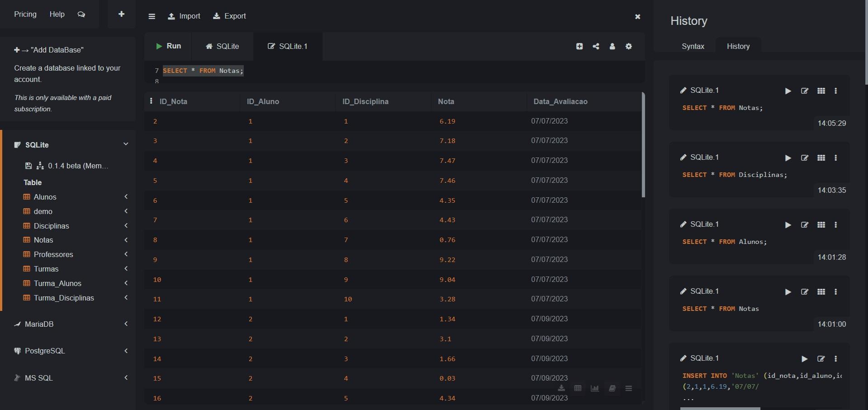The height and width of the screenshot is (410, 868).
Task: Expand the Professores table chevron
Action: coord(126,254)
